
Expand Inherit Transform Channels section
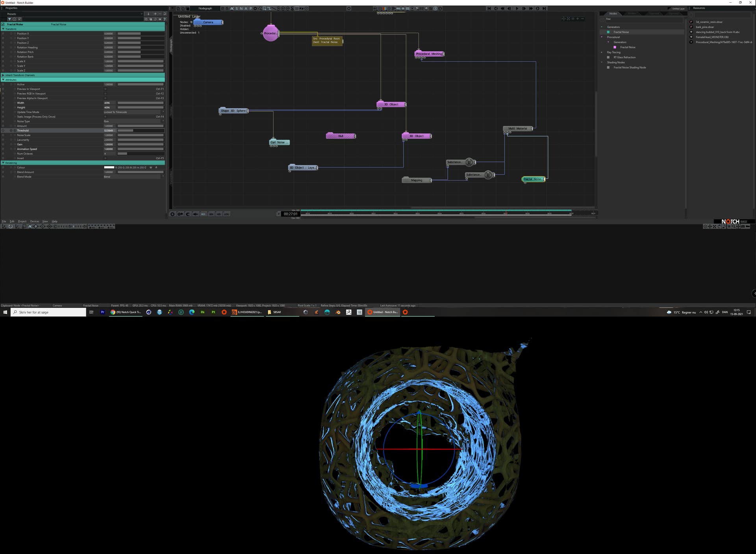4,75
